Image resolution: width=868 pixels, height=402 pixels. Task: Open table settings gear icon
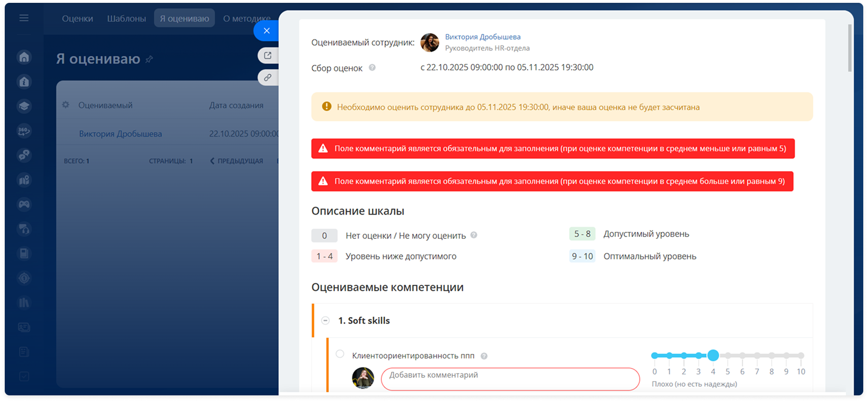pos(65,105)
